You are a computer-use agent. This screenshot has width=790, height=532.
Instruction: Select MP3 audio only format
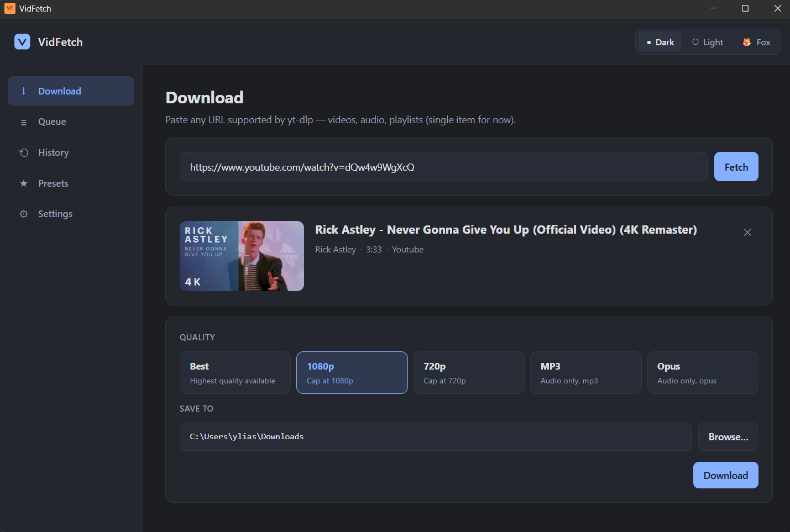(585, 373)
